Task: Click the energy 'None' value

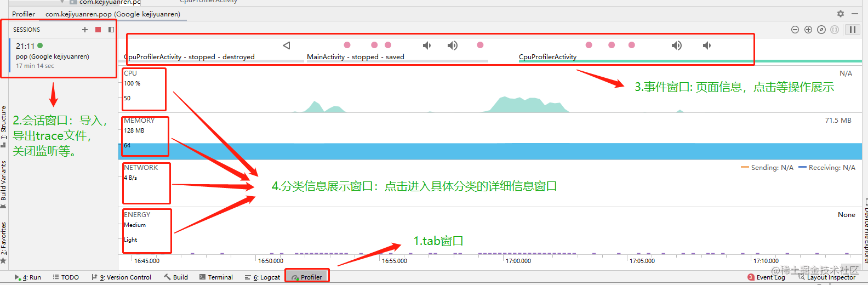Action: click(847, 215)
